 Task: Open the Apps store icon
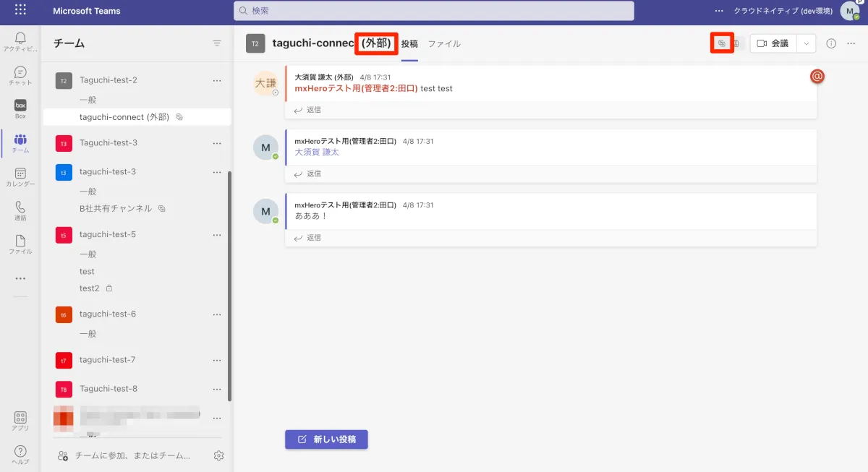20,421
